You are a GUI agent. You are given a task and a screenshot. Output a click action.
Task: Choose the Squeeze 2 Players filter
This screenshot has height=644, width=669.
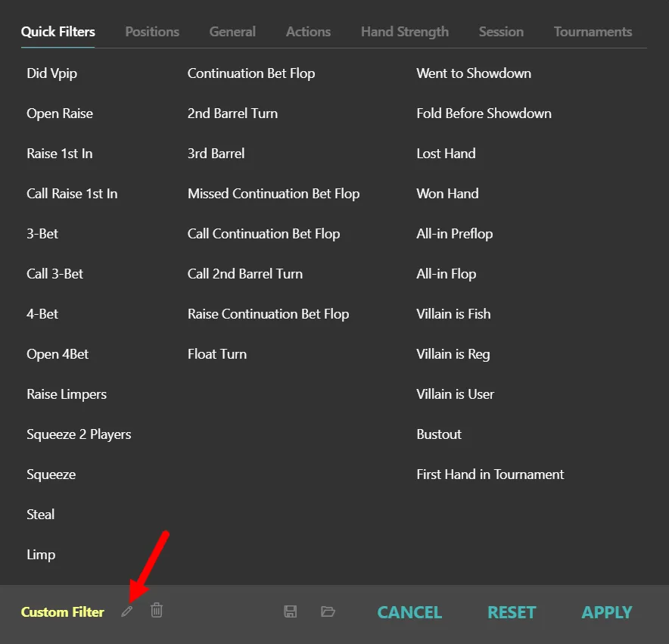pyautogui.click(x=79, y=434)
